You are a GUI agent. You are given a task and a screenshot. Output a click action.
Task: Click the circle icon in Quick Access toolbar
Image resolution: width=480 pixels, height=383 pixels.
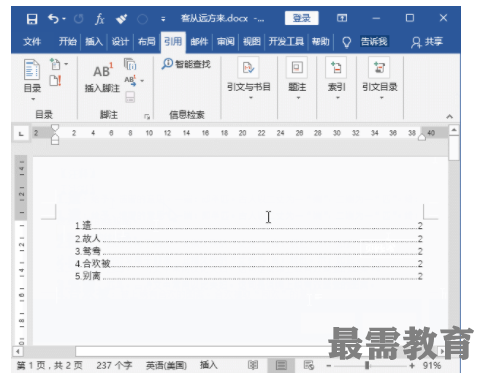142,19
